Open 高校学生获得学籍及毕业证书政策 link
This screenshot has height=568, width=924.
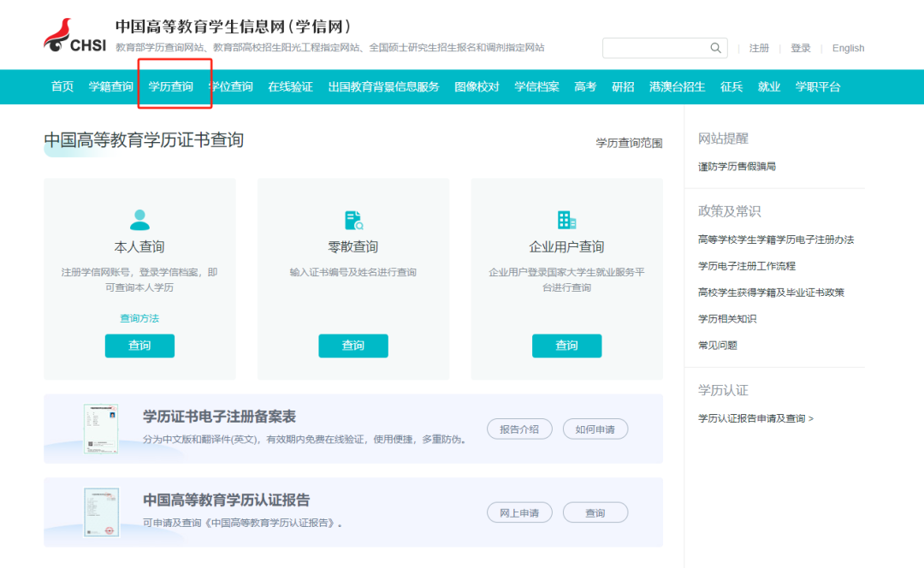coord(771,293)
